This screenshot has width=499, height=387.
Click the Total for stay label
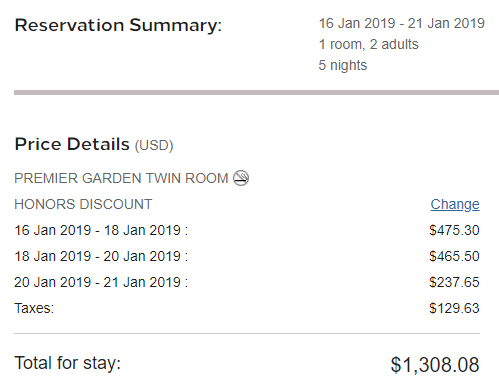pyautogui.click(x=68, y=363)
